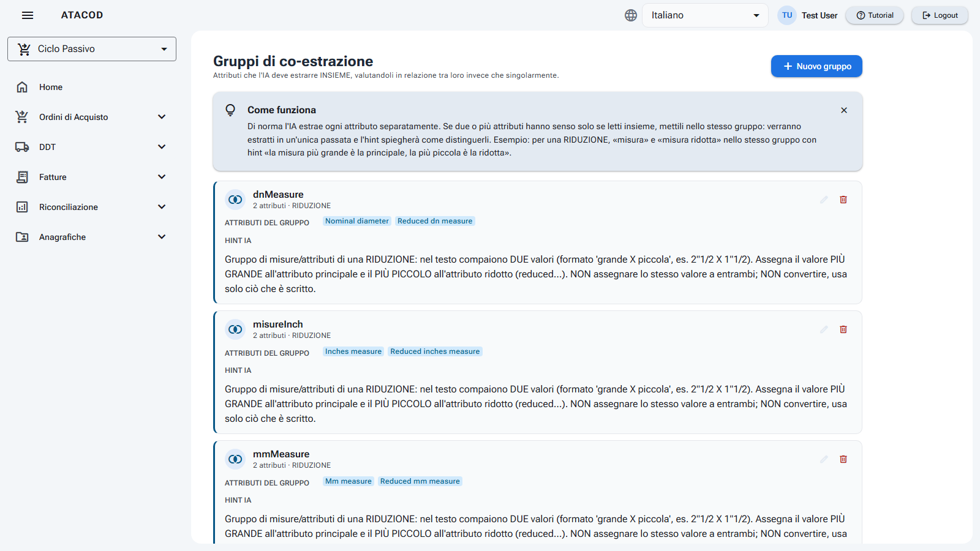Open the hamburger navigation menu
980x551 pixels.
tap(28, 15)
